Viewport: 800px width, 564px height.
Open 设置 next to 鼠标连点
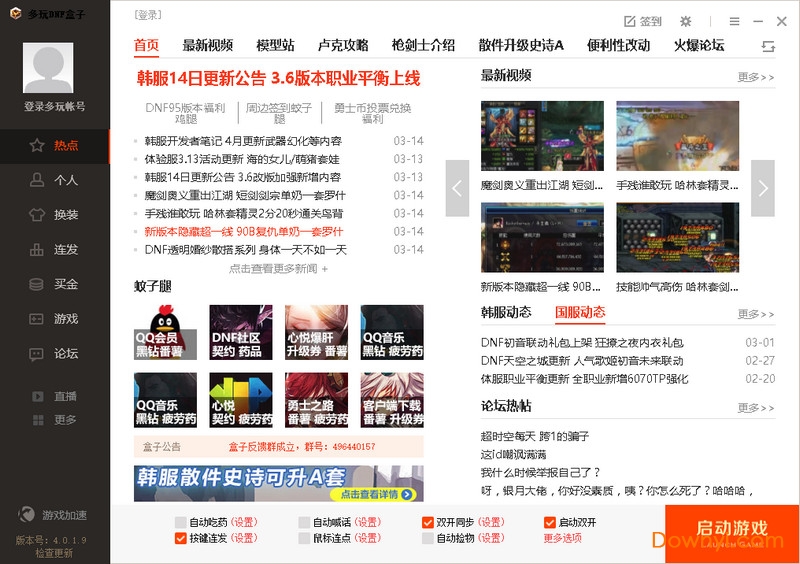(x=367, y=538)
